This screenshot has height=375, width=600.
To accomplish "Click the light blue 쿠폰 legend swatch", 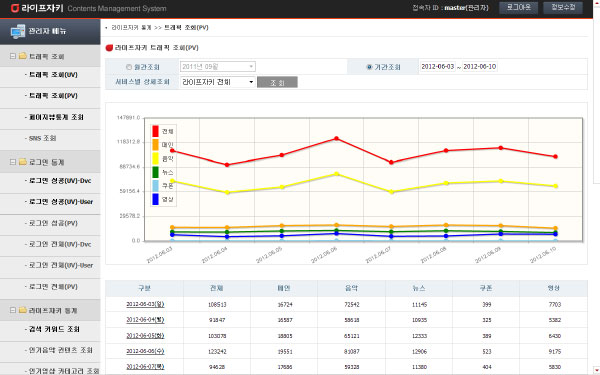I will click(155, 186).
